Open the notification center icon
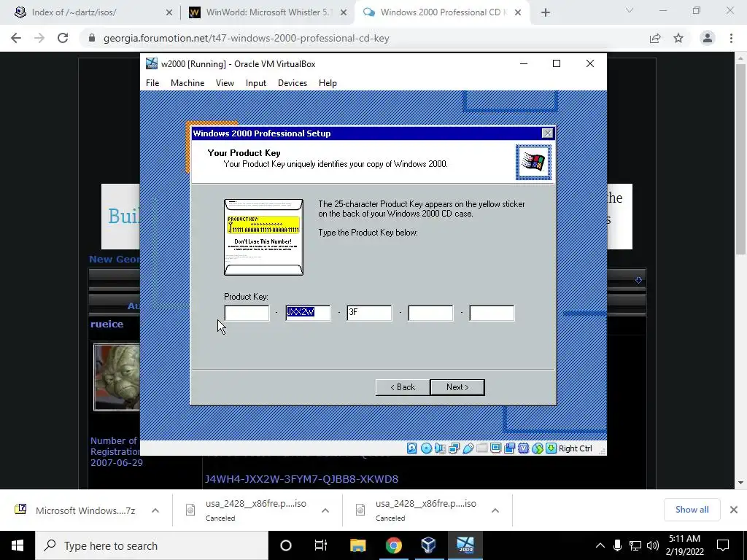Image resolution: width=747 pixels, height=560 pixels. [x=723, y=545]
